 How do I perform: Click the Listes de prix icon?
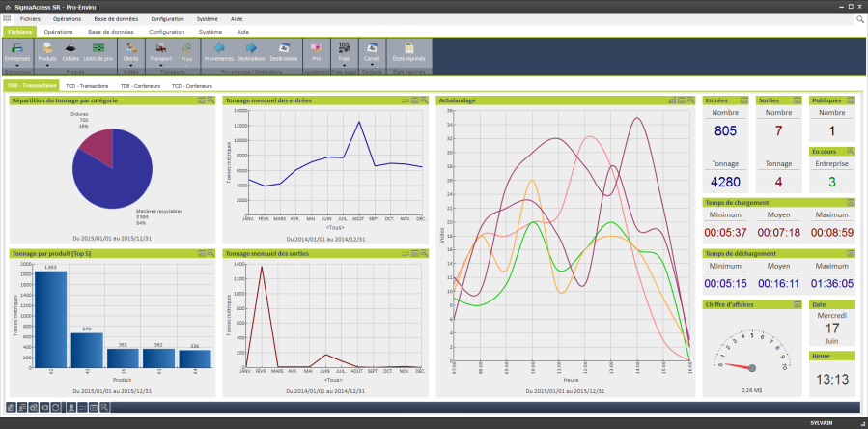tap(97, 50)
